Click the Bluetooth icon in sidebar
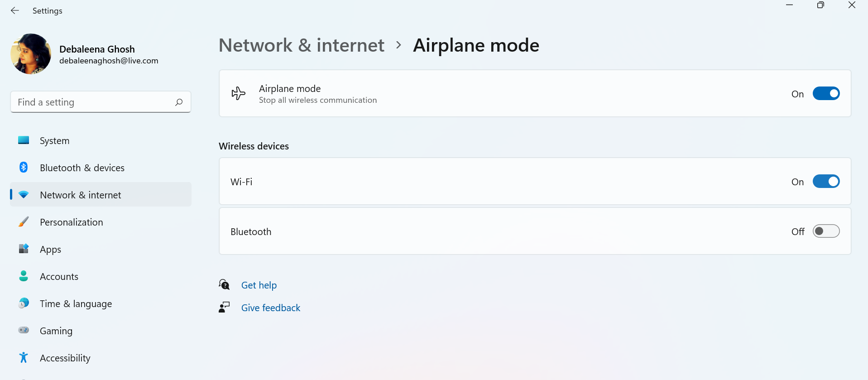Image resolution: width=868 pixels, height=380 pixels. 24,167
